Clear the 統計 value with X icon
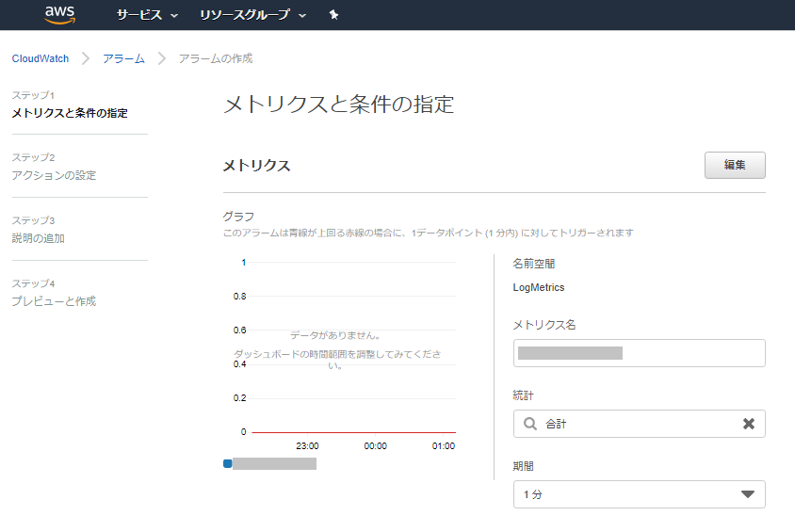 coord(748,424)
